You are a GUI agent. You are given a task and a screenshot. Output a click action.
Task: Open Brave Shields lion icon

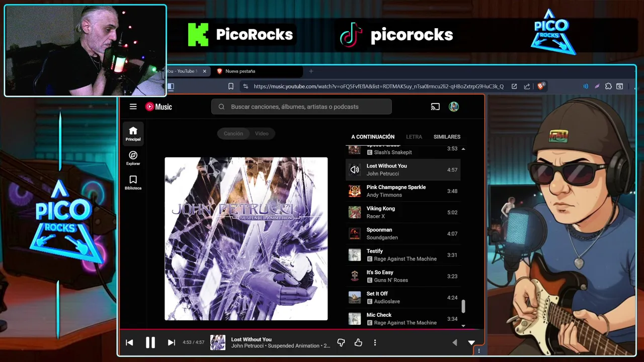point(541,86)
